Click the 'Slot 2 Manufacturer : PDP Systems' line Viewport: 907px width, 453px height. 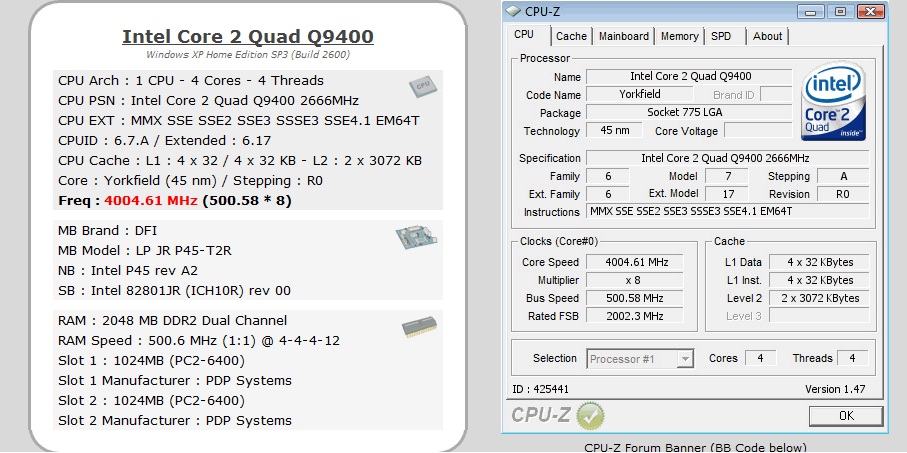pyautogui.click(x=175, y=421)
